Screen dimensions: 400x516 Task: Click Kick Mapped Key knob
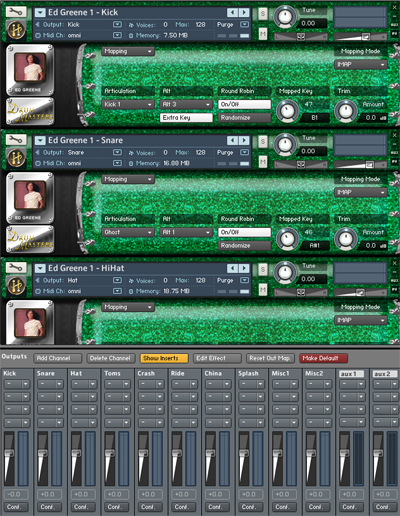point(287,111)
